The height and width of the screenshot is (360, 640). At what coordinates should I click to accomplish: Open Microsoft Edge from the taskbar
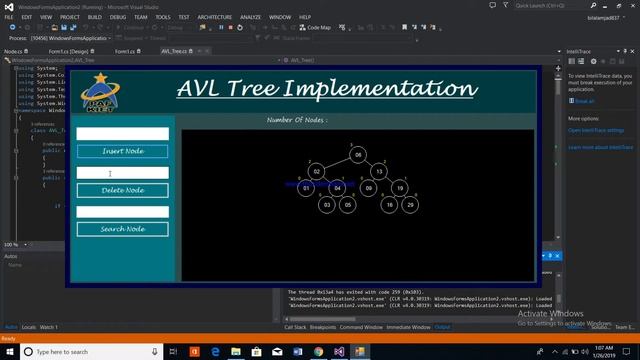tap(215, 351)
